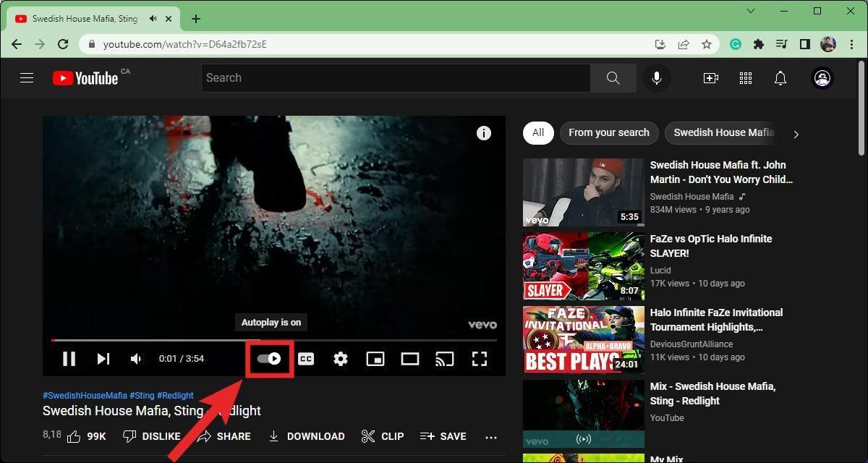
Task: Skip to the next video
Action: coord(103,359)
